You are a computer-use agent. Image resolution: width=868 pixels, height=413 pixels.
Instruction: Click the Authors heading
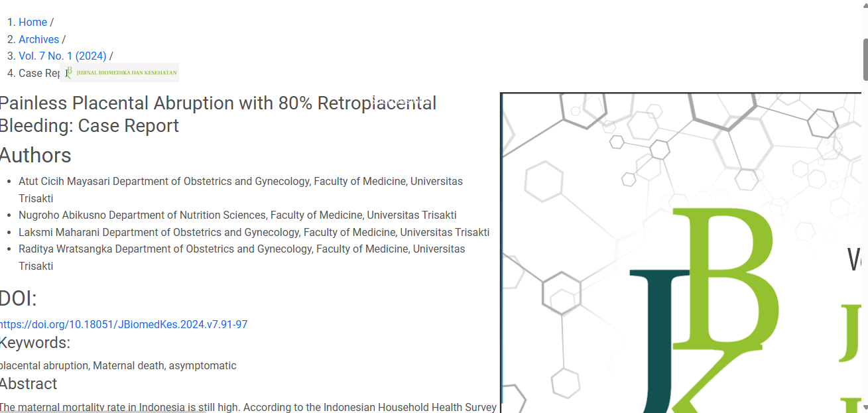point(35,155)
